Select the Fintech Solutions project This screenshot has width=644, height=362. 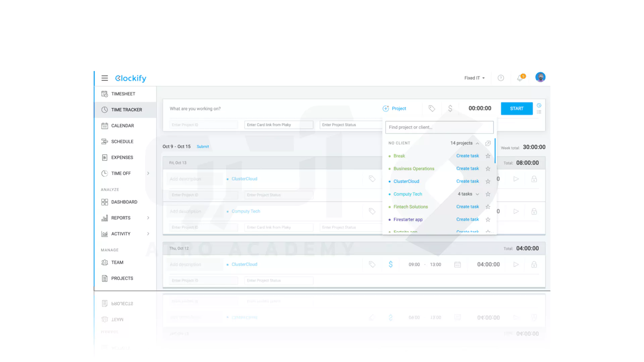[411, 207]
